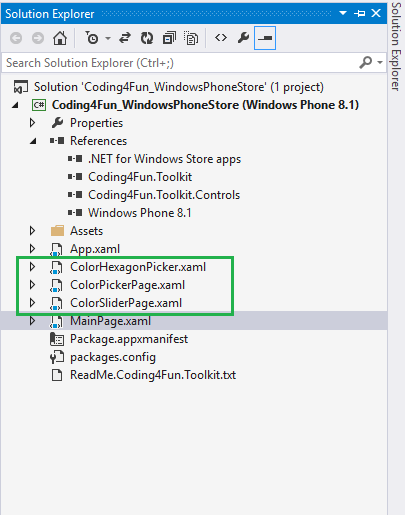Click the ColorHexagonPicker.xaml file icon
Image resolution: width=405 pixels, height=515 pixels.
click(x=56, y=267)
